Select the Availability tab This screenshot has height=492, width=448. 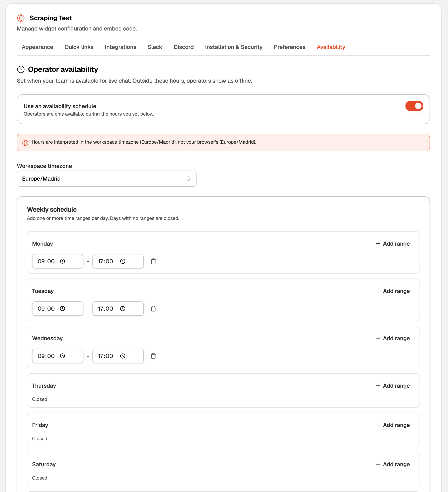331,47
